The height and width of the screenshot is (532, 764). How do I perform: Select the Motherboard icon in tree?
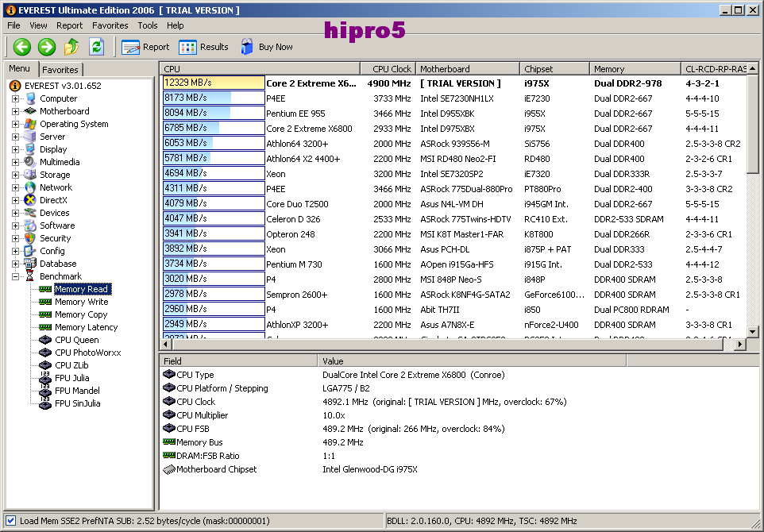pyautogui.click(x=30, y=111)
